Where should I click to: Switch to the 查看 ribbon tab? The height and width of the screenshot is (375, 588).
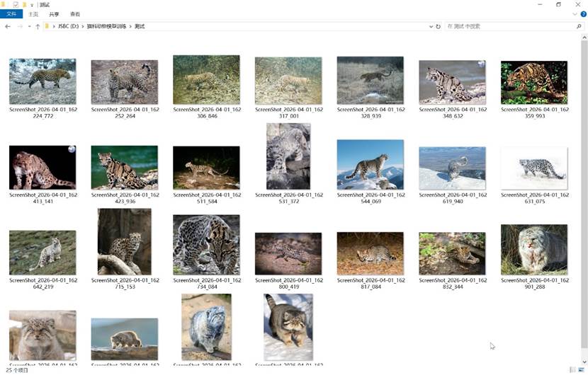(75, 14)
